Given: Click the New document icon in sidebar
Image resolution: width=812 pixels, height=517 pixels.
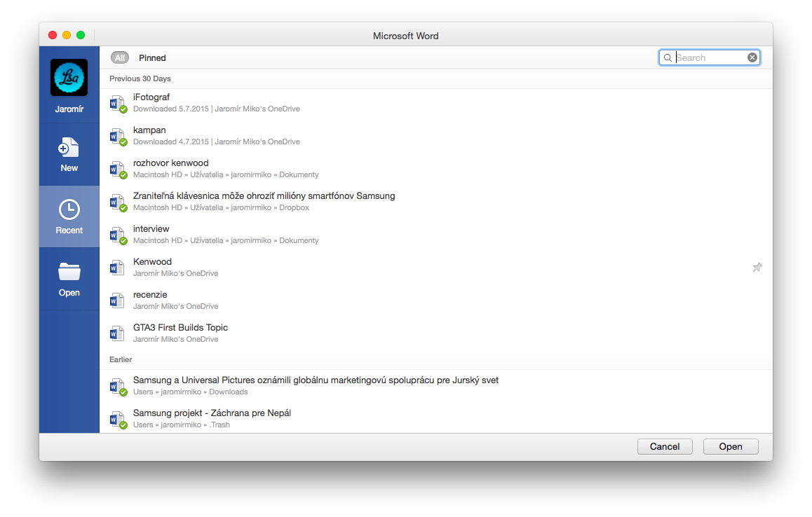Looking at the screenshot, I should point(69,147).
